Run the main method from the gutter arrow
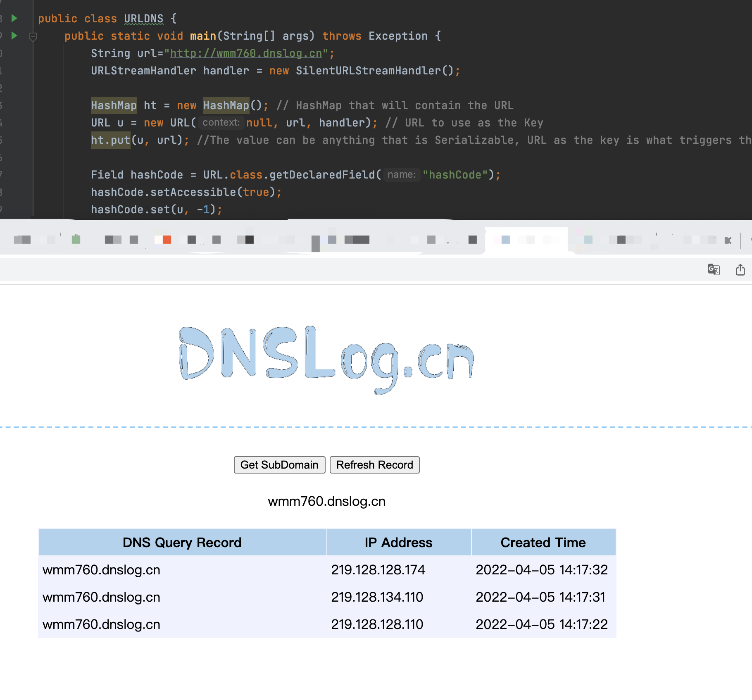 (x=14, y=36)
